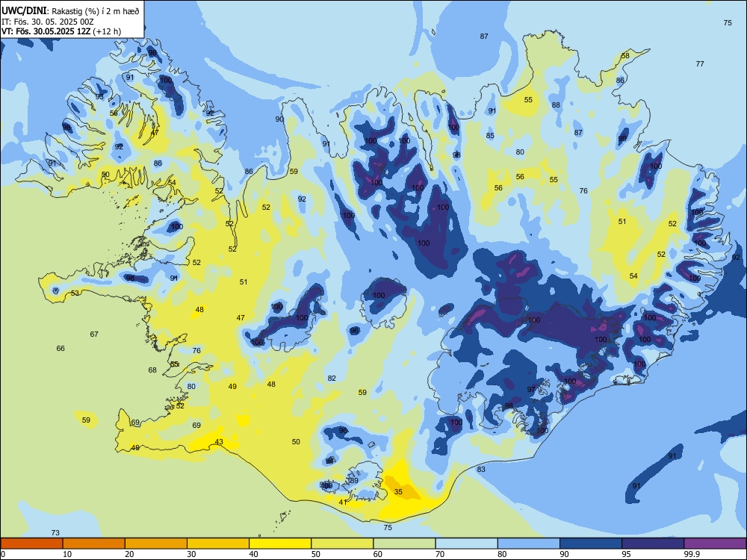This screenshot has width=747, height=560.
Task: Click the '58' humidity value on the map
Action: tap(625, 55)
